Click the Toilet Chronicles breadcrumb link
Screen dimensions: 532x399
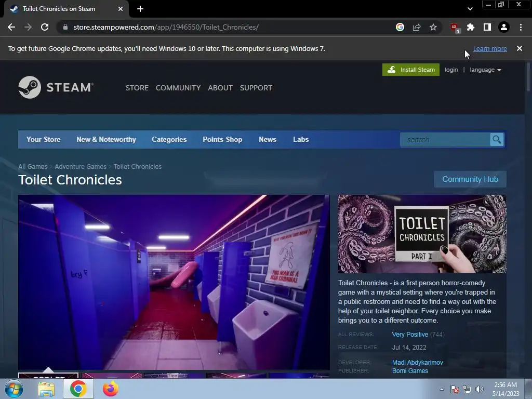point(138,167)
